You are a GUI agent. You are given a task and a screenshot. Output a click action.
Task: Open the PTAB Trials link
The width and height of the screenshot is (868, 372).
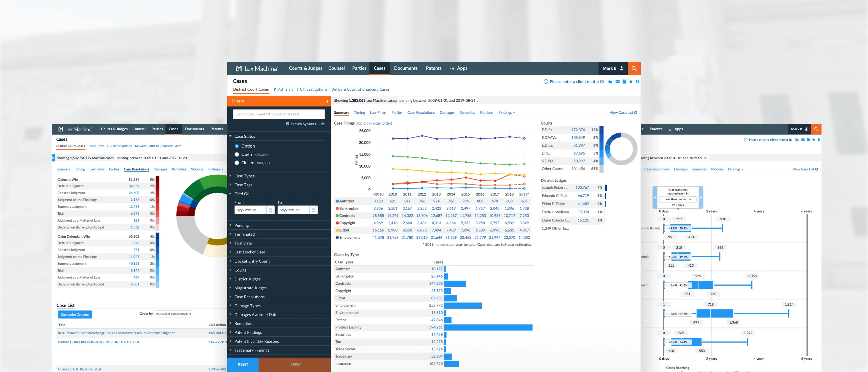(x=283, y=90)
